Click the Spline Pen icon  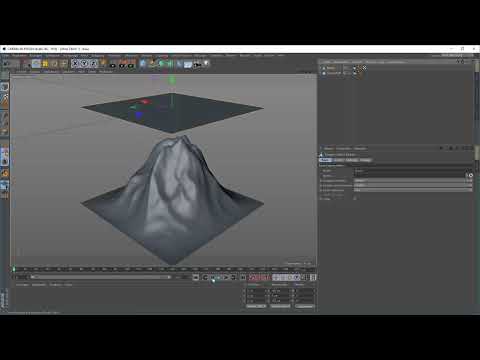(153, 64)
